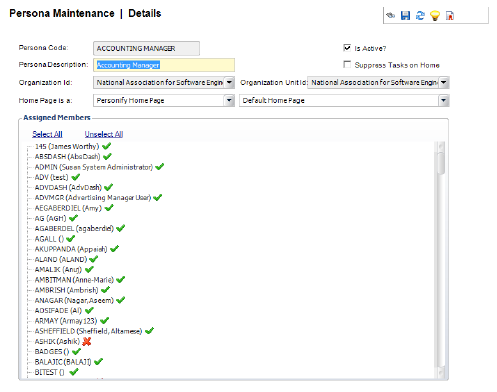Select the AOSIFADE (Al) member row
Image resolution: width=497 pixels, height=392 pixels.
58,310
